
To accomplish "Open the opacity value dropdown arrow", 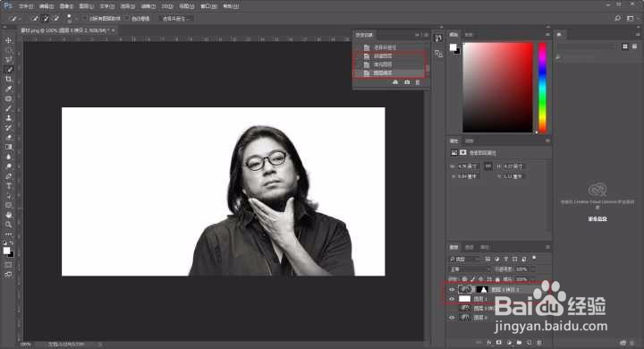I will [533, 269].
